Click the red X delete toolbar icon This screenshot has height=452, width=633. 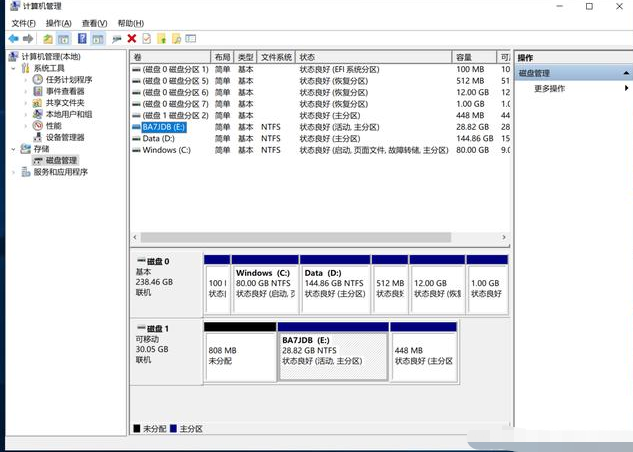132,39
